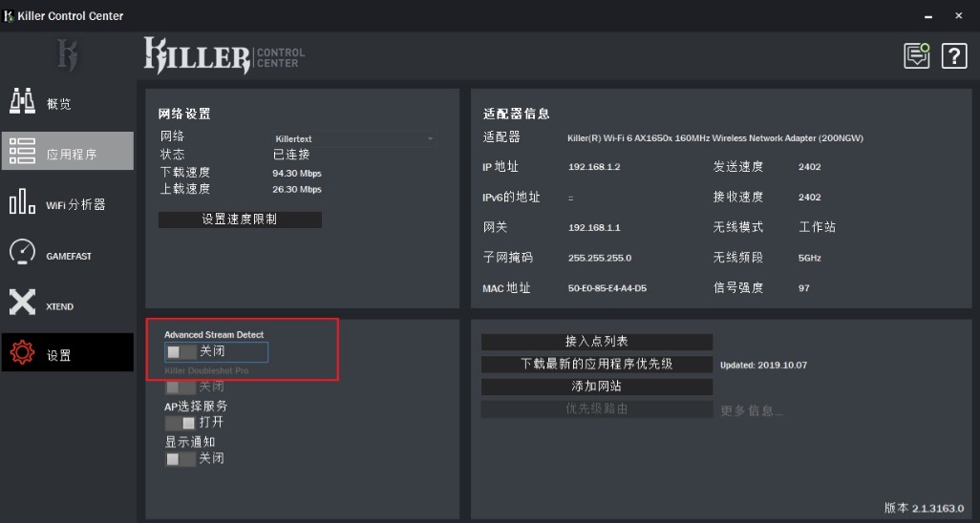Click the XTEND cross icon
Image resolution: width=980 pixels, height=523 pixels.
pos(23,303)
